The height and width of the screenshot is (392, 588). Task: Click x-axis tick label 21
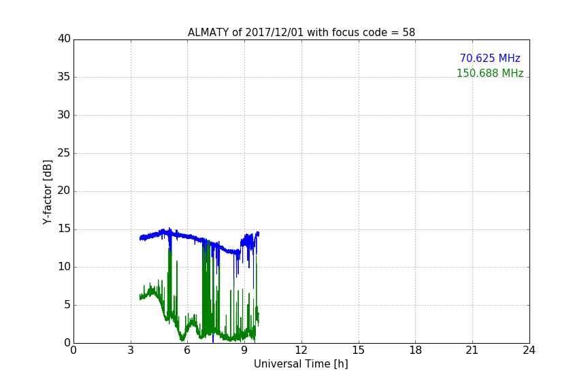pyautogui.click(x=472, y=350)
